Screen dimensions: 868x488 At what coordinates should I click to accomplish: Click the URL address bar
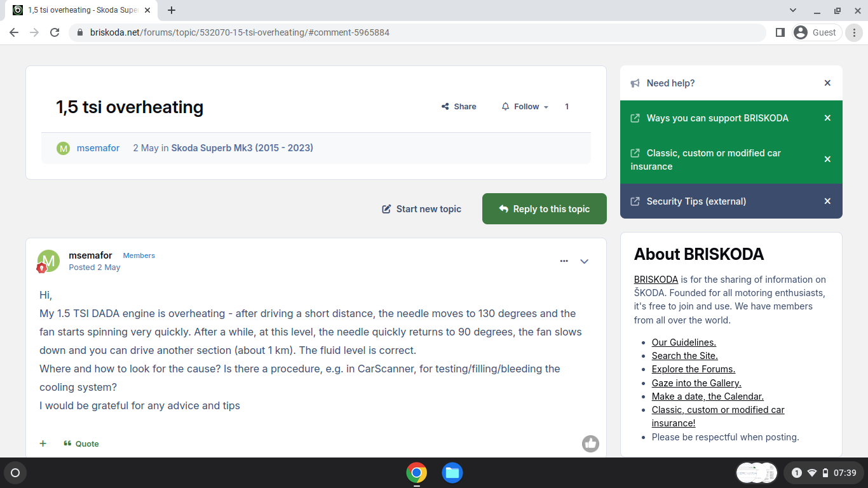419,32
